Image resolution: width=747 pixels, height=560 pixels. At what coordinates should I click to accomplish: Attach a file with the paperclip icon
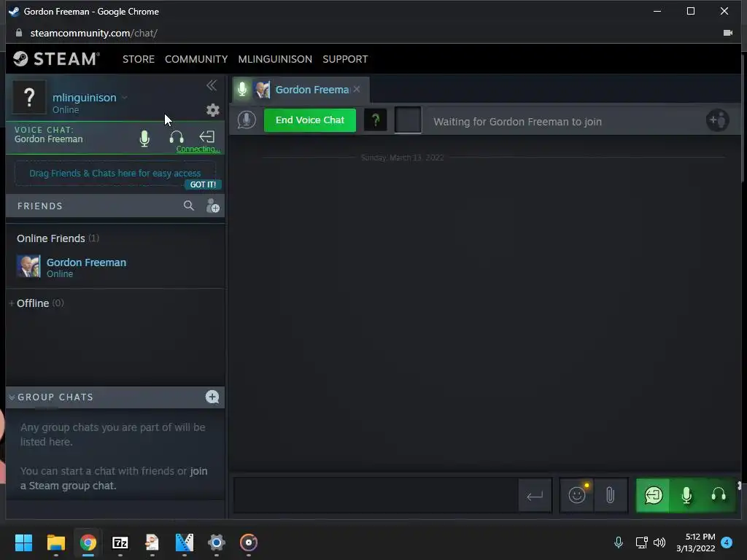tap(611, 495)
